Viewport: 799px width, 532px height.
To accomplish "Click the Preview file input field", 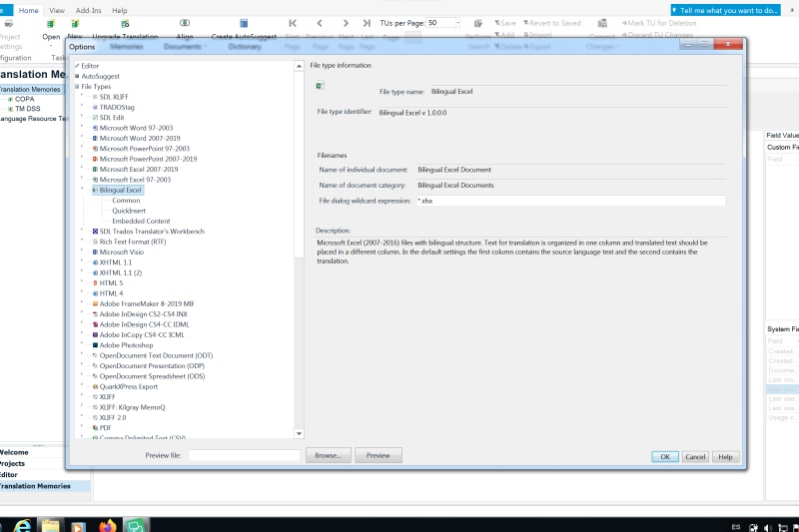I will click(x=244, y=455).
